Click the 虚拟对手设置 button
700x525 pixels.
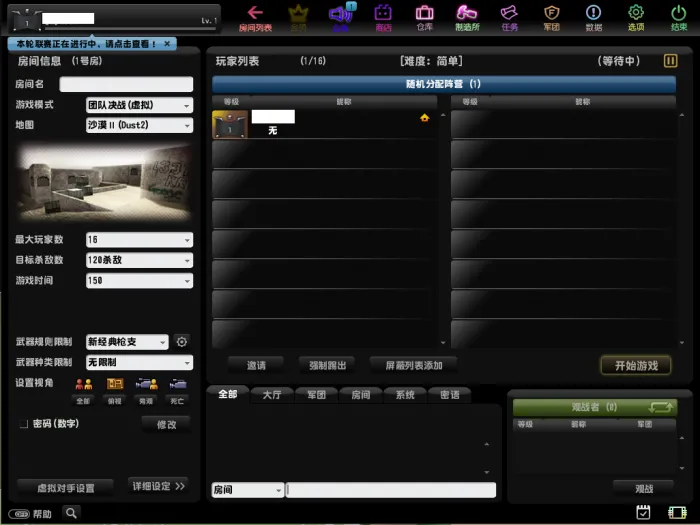point(66,488)
